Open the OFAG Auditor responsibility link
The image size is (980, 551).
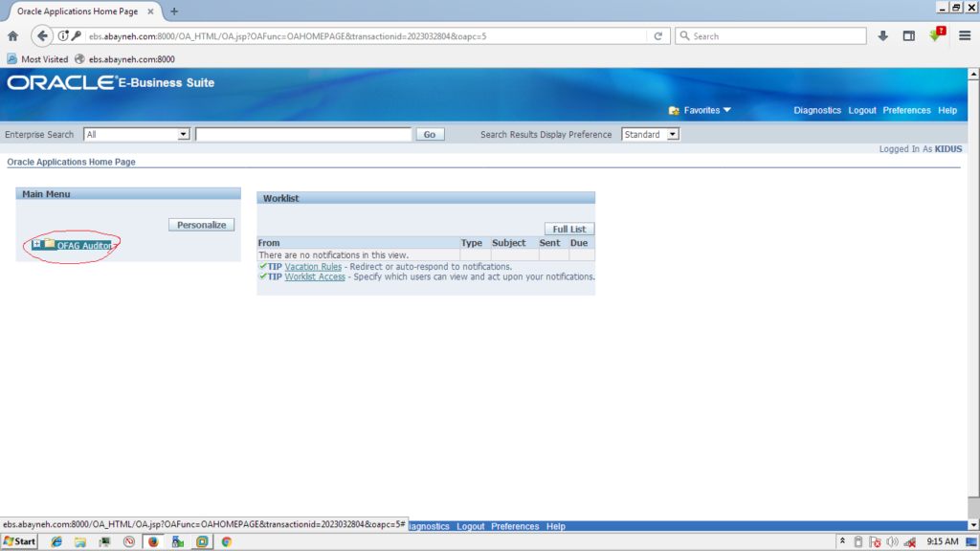(x=84, y=246)
